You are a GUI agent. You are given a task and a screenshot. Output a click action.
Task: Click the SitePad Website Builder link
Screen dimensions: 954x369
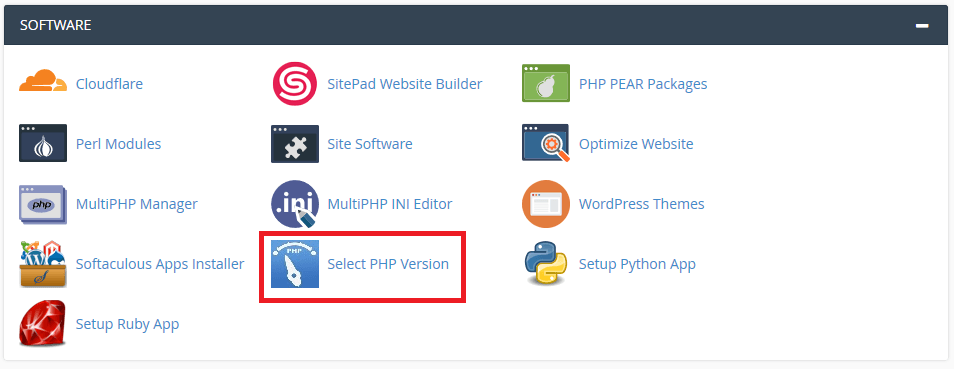point(405,84)
